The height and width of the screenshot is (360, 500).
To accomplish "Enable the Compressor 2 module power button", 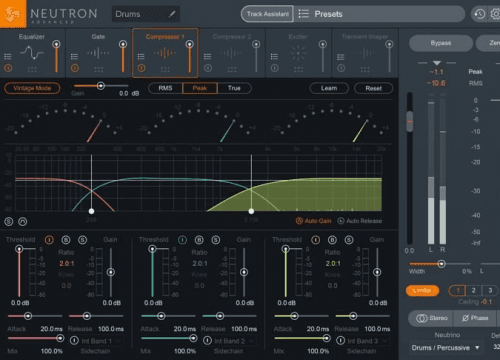I will [x=208, y=68].
